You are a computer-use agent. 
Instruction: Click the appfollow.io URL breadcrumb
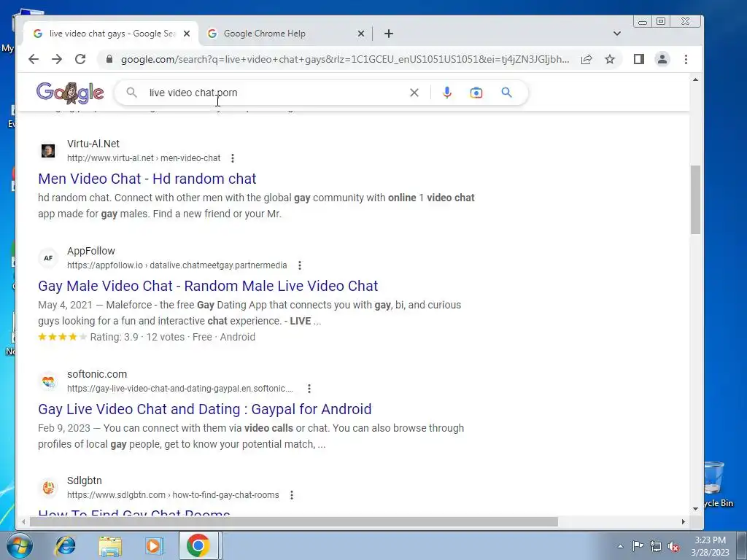point(177,265)
